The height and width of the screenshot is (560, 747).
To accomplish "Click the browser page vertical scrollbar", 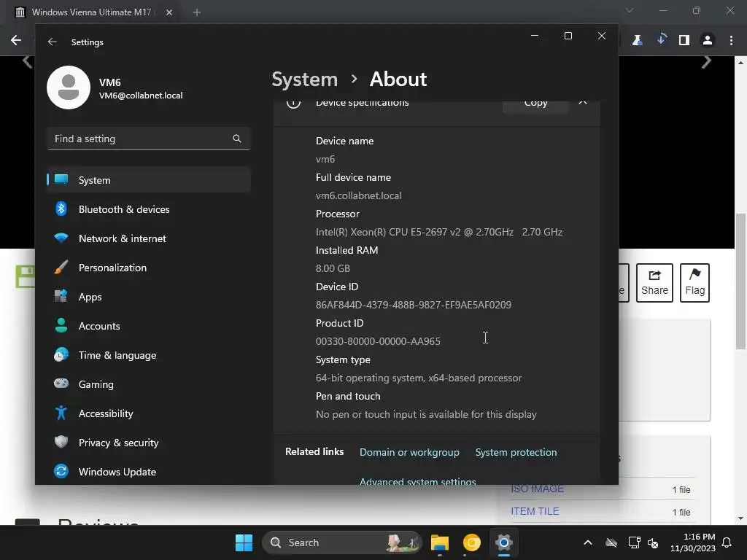I will 740,281.
